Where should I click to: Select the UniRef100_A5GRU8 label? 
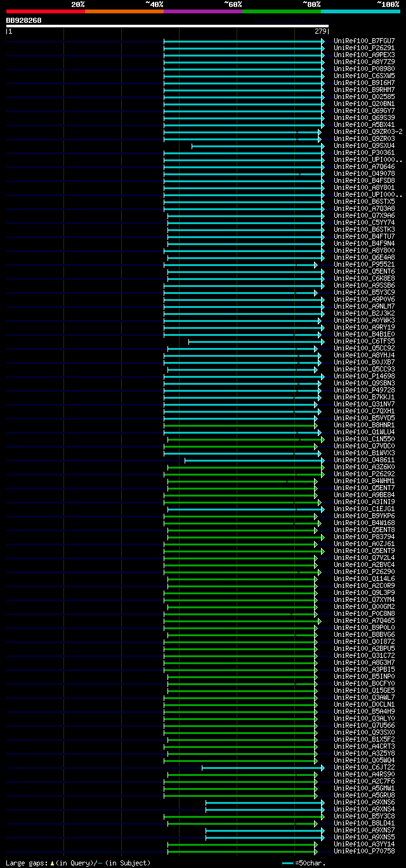click(x=364, y=795)
